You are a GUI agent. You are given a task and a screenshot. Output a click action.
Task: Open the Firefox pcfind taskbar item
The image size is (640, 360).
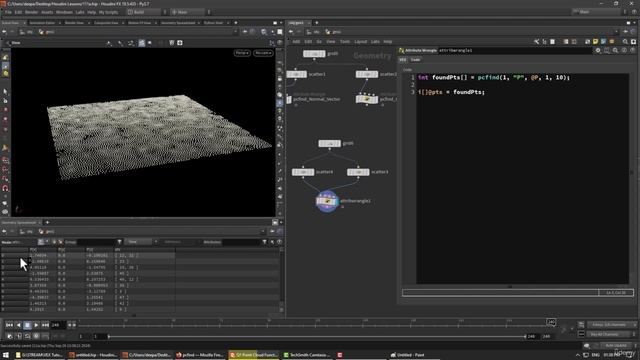[x=200, y=355]
